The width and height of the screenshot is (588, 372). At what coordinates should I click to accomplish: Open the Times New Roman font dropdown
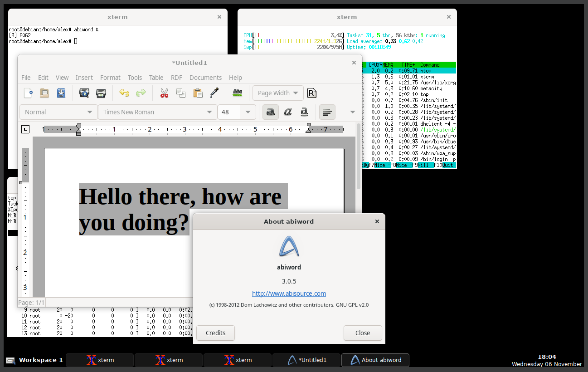tap(157, 112)
